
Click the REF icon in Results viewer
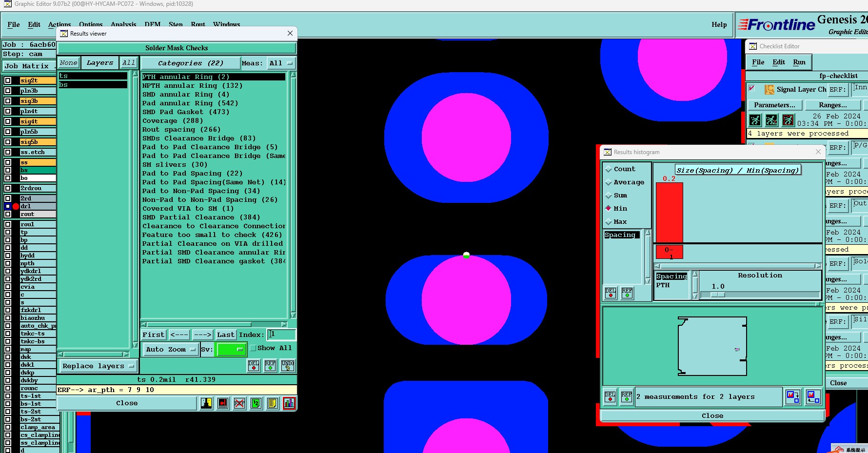(x=270, y=366)
